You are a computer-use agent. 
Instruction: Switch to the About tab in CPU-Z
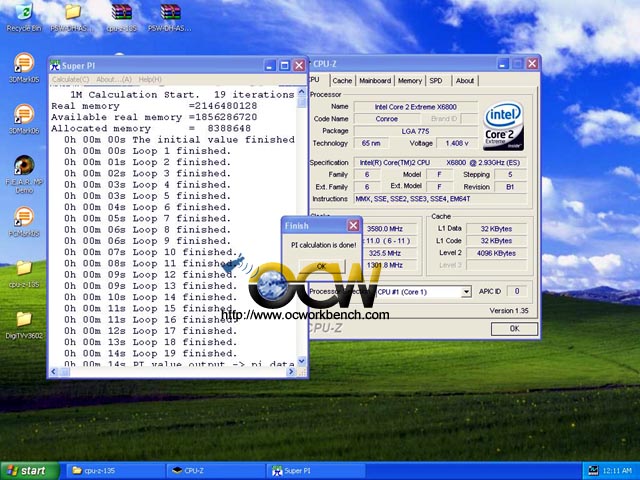tap(465, 80)
